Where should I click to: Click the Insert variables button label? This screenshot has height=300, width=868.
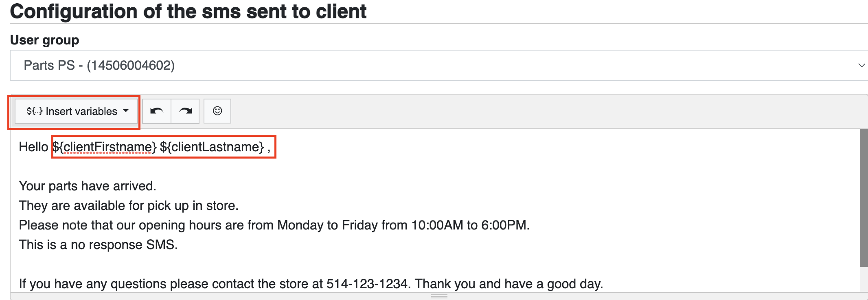(x=81, y=111)
